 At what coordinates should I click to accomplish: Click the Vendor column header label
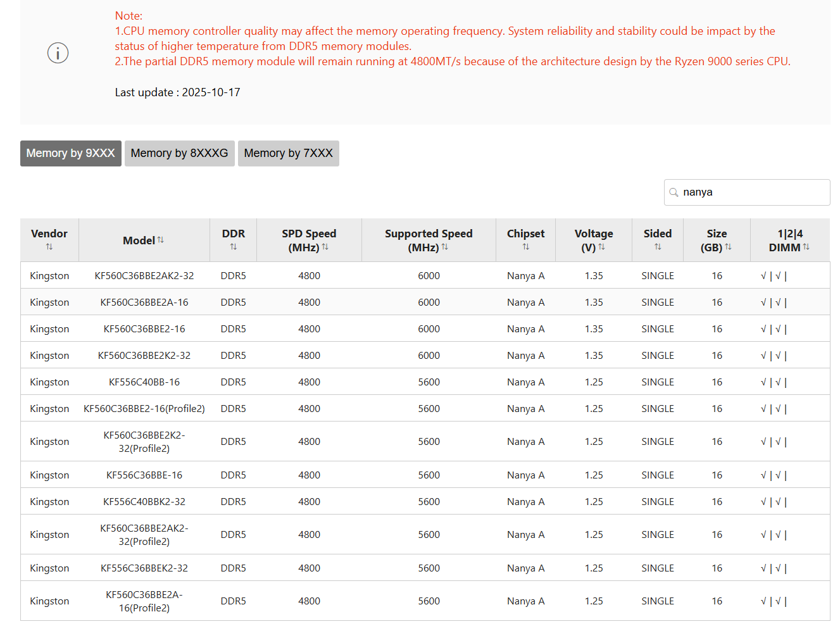49,234
